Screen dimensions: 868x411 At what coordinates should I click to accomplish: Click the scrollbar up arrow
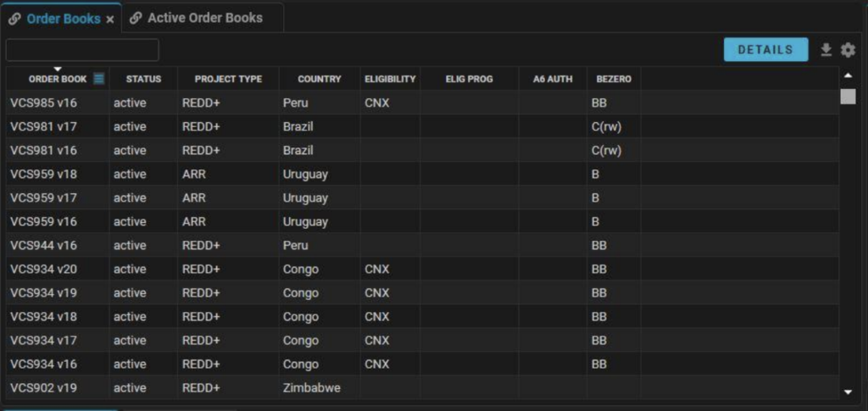pos(848,75)
